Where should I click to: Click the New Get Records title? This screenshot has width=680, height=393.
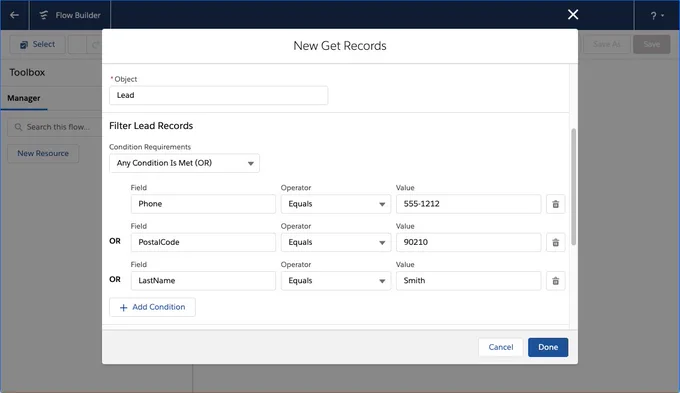tap(340, 46)
